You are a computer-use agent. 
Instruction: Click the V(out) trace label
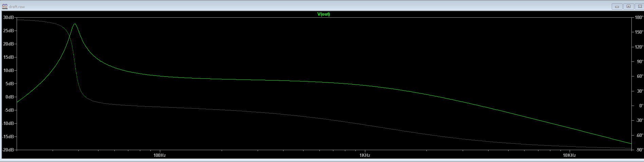point(324,14)
